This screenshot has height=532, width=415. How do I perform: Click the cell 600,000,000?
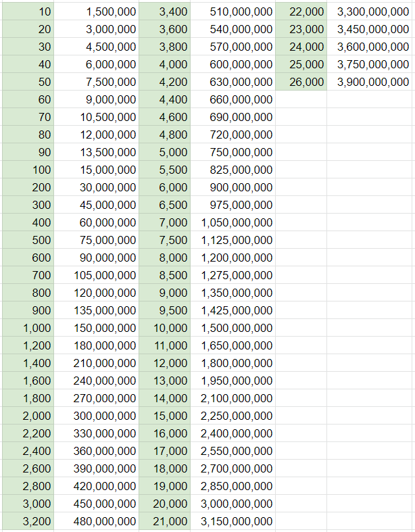(233, 64)
